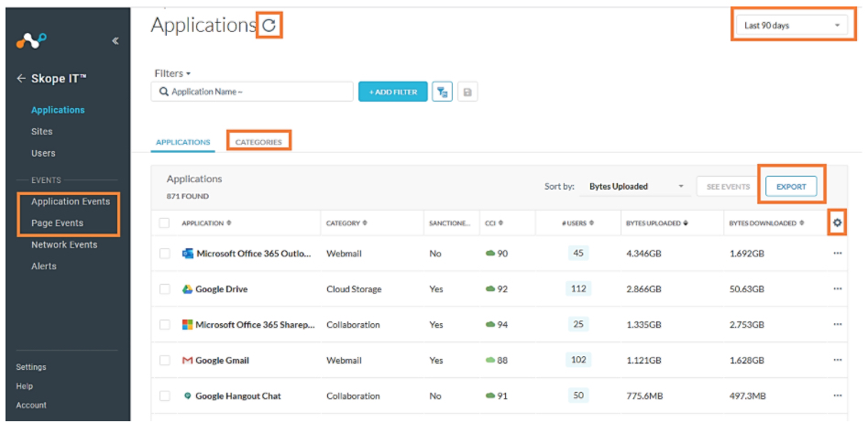
Task: Click the save filter disk icon
Action: [x=467, y=92]
